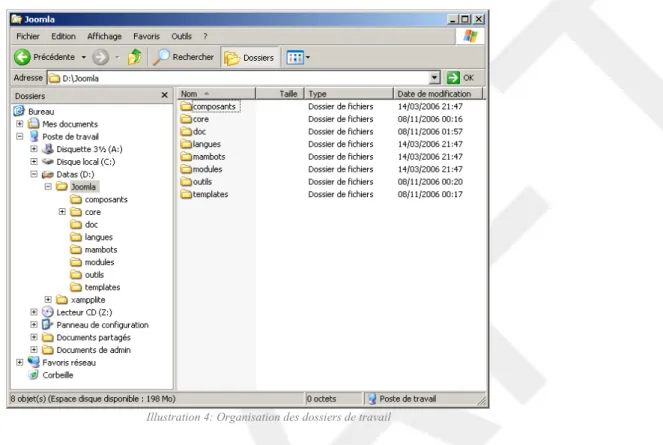Open the Rechercher magnifying glass tool
Viewport: 663px width, 445px height.
(x=161, y=57)
